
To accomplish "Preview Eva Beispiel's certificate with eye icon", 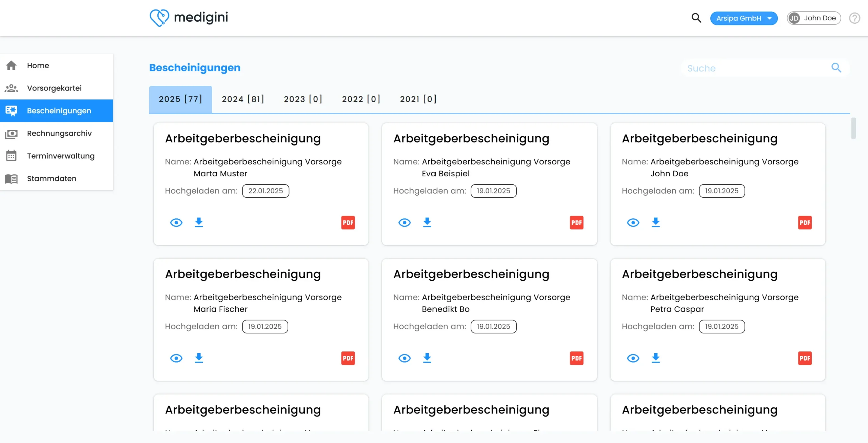I will tap(405, 223).
